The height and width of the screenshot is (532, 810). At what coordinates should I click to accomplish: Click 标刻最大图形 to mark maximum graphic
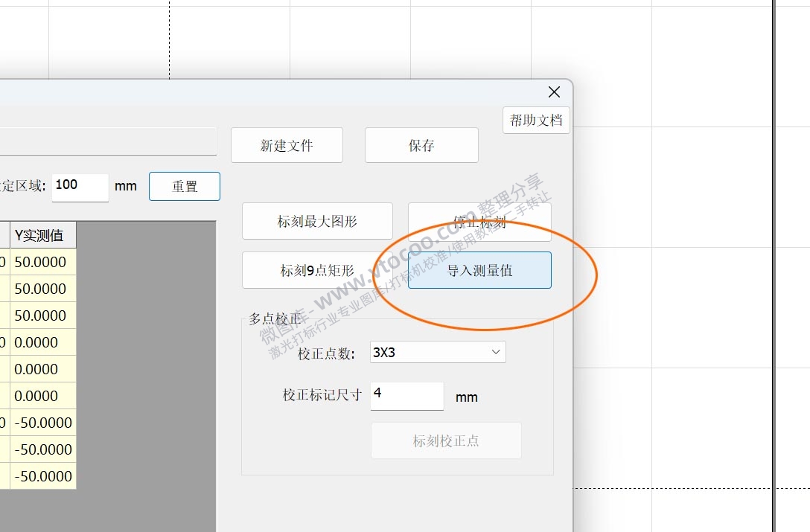click(x=317, y=221)
